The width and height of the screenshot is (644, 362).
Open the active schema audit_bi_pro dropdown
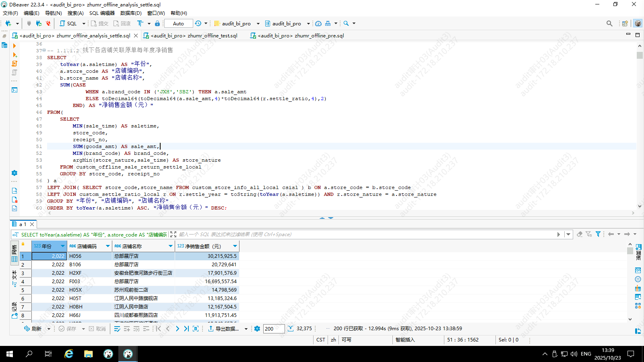[286, 23]
